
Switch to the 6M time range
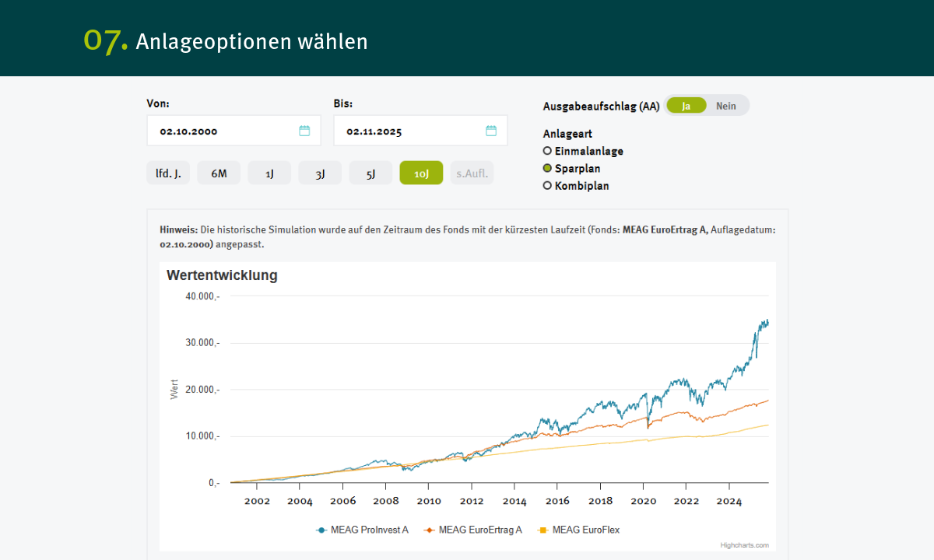pos(219,173)
